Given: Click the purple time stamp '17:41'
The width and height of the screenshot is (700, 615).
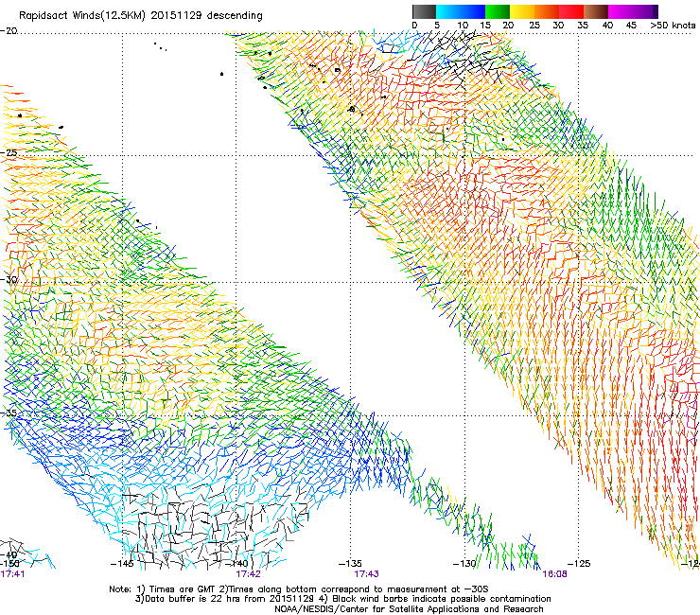Looking at the screenshot, I should click(12, 574).
